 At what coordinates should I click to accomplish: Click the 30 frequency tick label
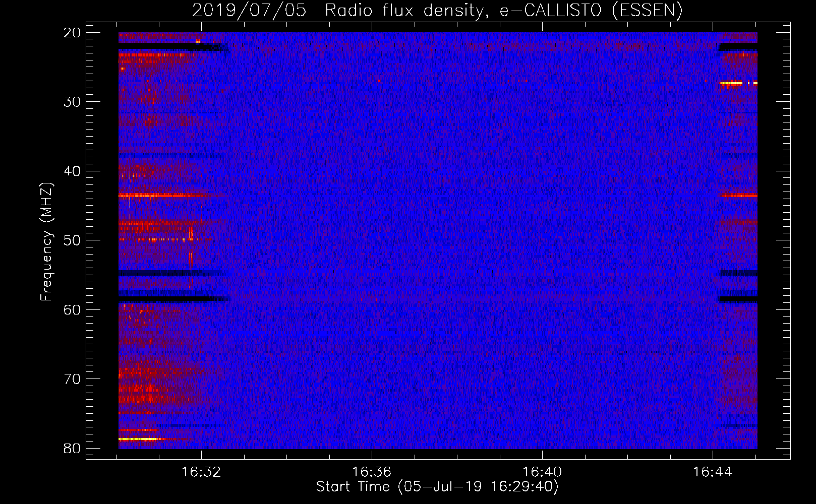(72, 102)
